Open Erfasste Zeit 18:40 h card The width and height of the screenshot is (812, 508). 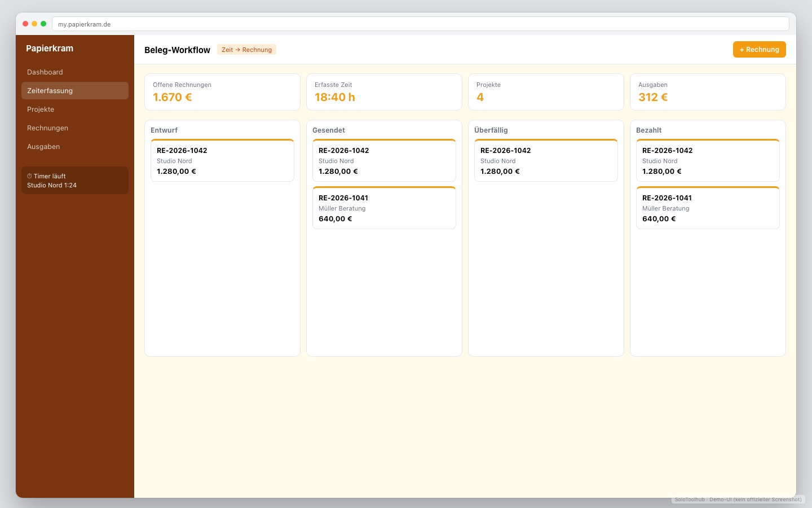click(x=384, y=92)
